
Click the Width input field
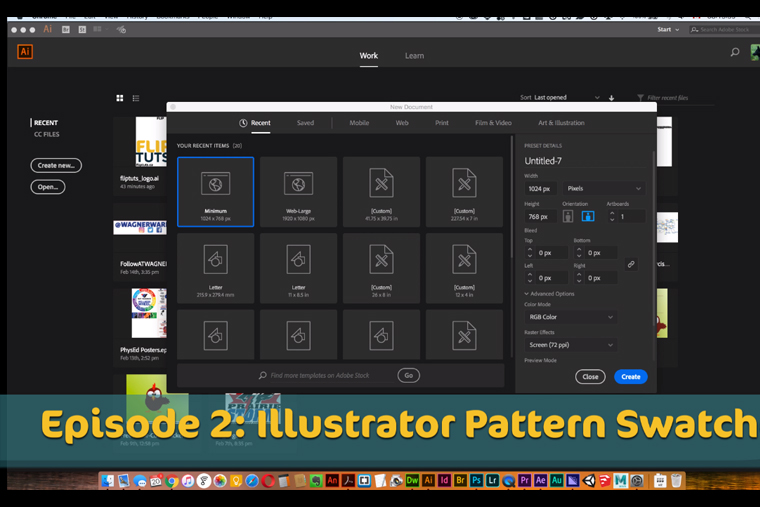[x=540, y=188]
